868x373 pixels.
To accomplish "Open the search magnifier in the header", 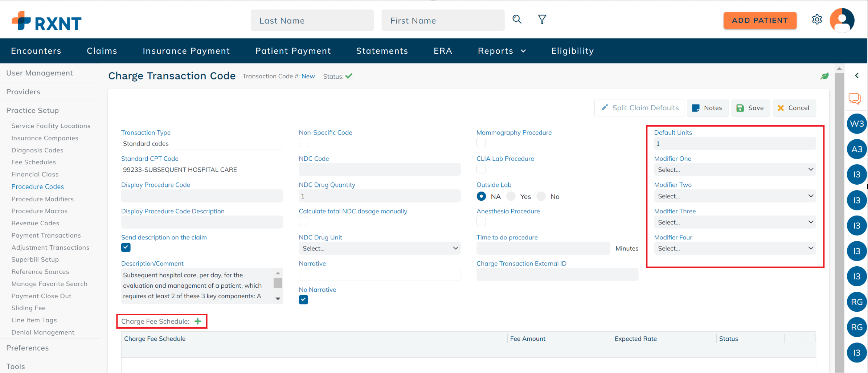I will (517, 19).
